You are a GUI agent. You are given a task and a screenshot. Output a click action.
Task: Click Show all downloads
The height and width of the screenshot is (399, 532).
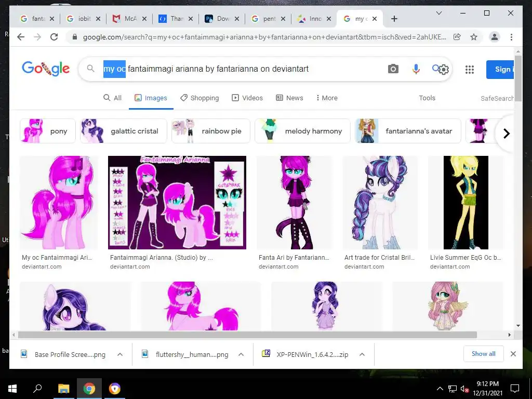484,354
